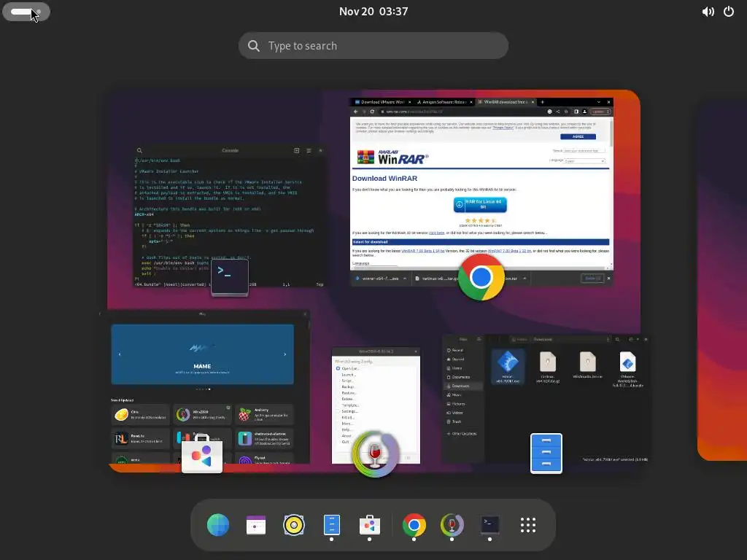The image size is (747, 560).
Task: Switch to Amigan Software tab in Chrome
Action: coord(444,102)
